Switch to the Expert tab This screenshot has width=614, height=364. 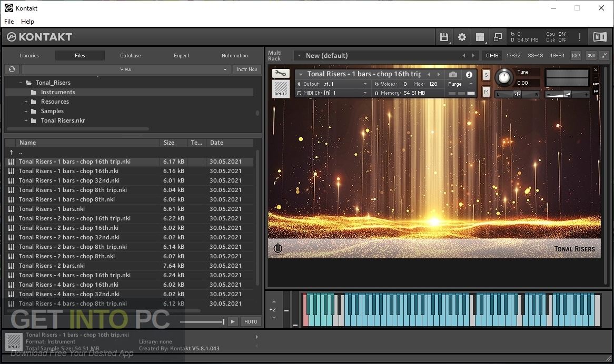(x=181, y=56)
